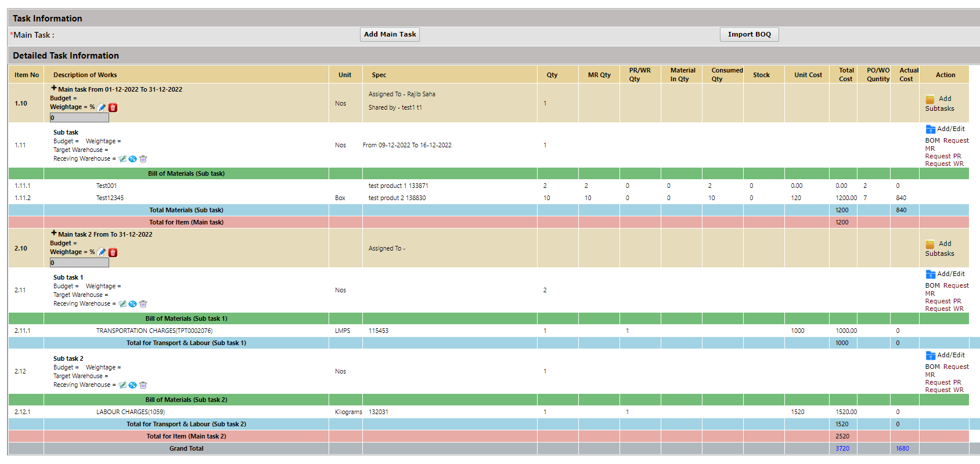Click Request WR link in row 1.11

tap(945, 164)
